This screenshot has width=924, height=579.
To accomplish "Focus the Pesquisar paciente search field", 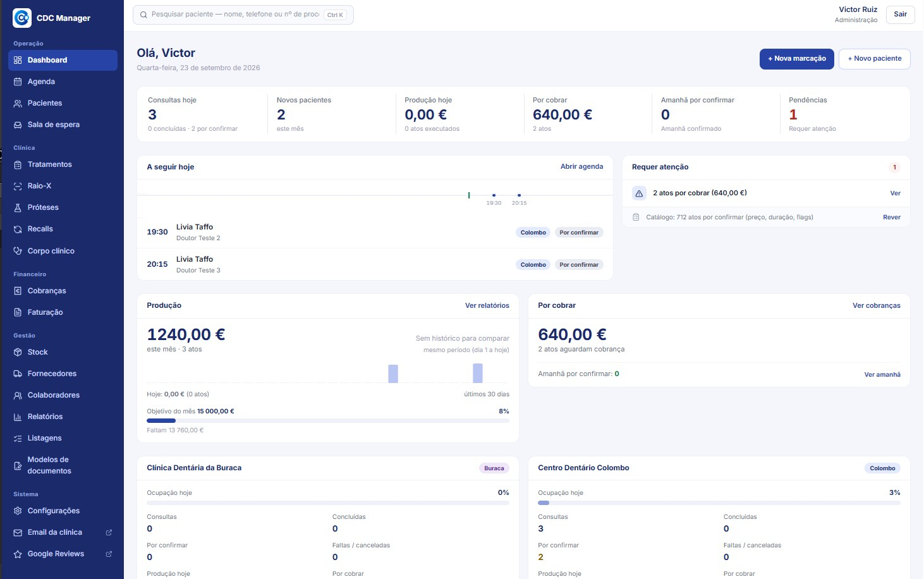I will click(243, 15).
